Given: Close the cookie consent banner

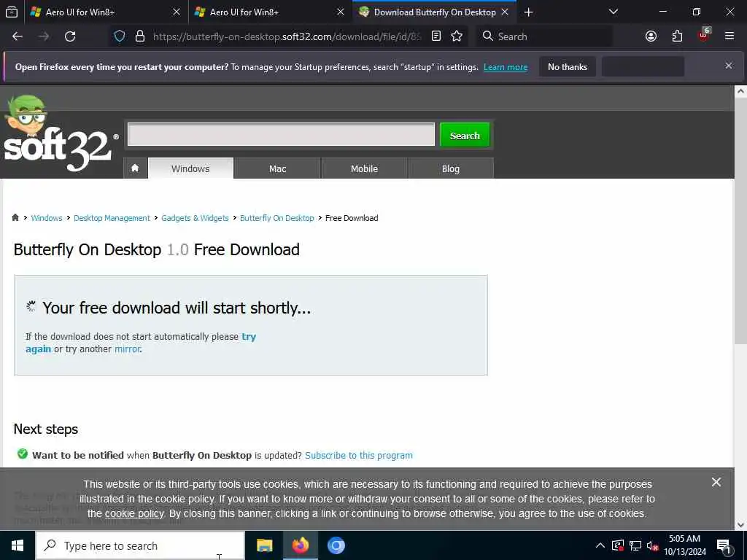Looking at the screenshot, I should coord(716,483).
